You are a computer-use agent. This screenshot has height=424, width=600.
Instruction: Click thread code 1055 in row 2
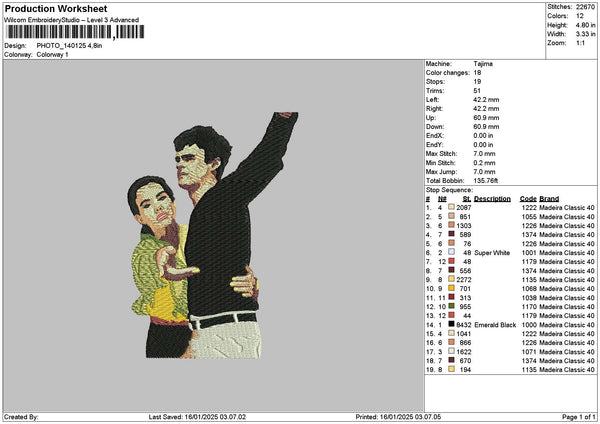[x=529, y=217]
